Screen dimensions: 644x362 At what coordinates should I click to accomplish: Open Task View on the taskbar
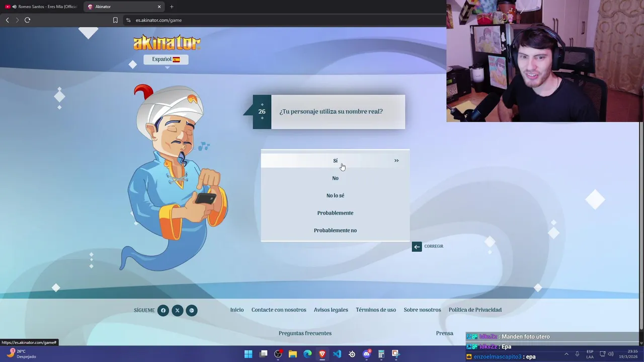[x=263, y=354]
